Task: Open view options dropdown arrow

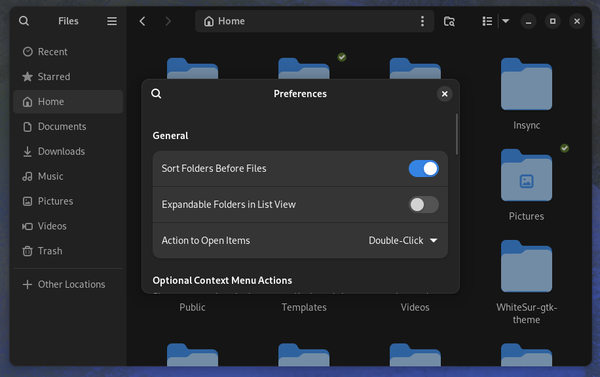Action: 505,21
